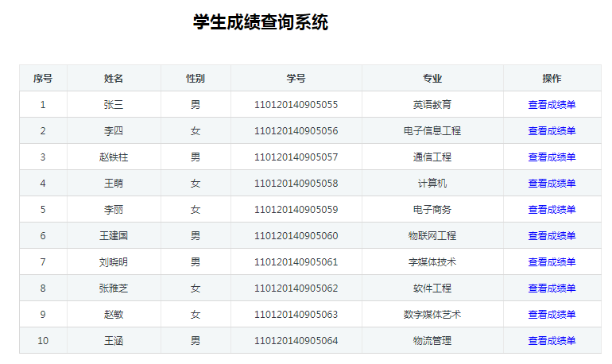The image size is (612, 364).
Task: Click the 学生成绩查询系统 page title
Action: pos(261,21)
